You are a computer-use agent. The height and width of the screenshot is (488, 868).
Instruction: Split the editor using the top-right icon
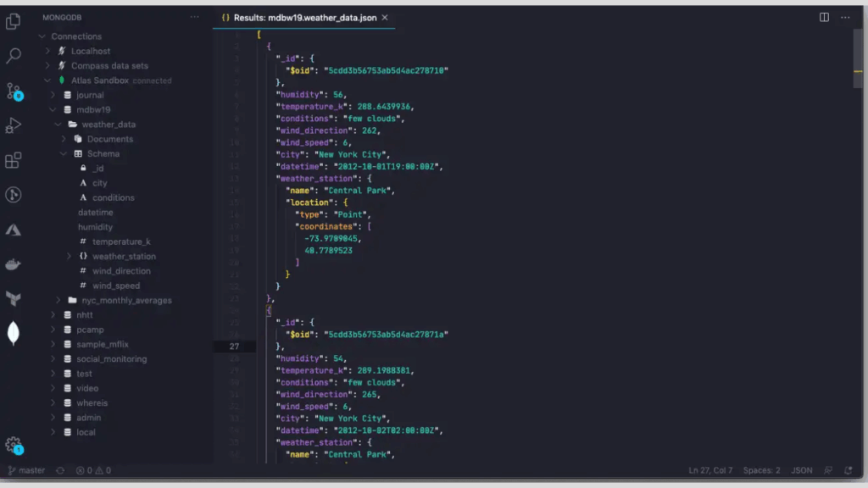(823, 17)
